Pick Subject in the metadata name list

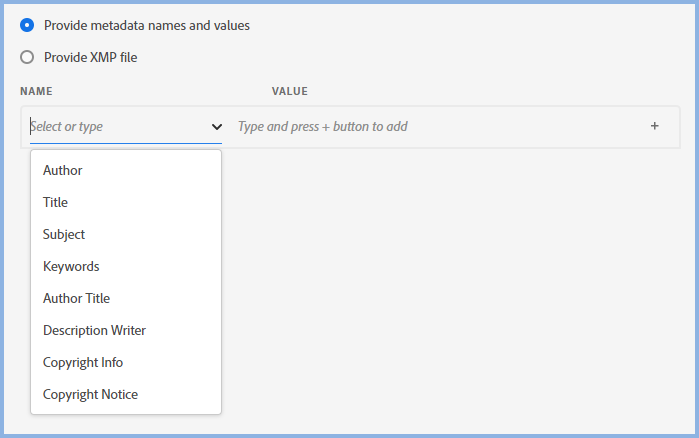64,234
